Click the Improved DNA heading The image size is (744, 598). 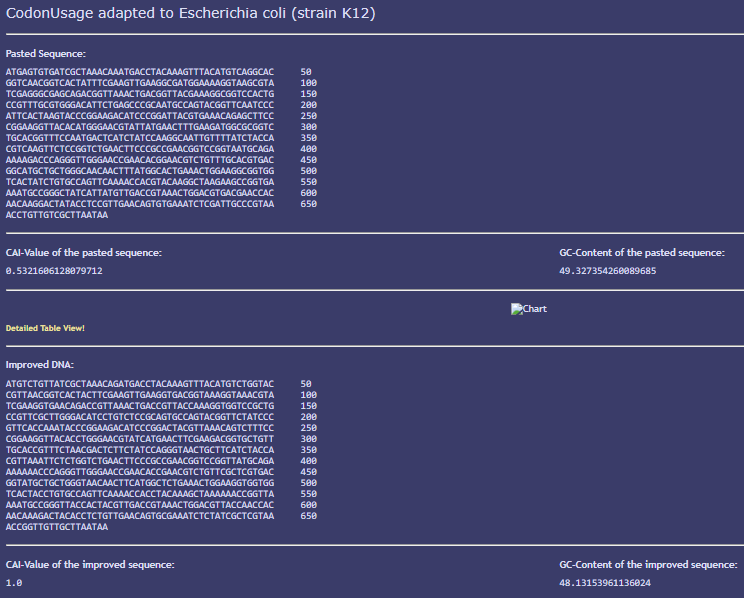[40, 364]
